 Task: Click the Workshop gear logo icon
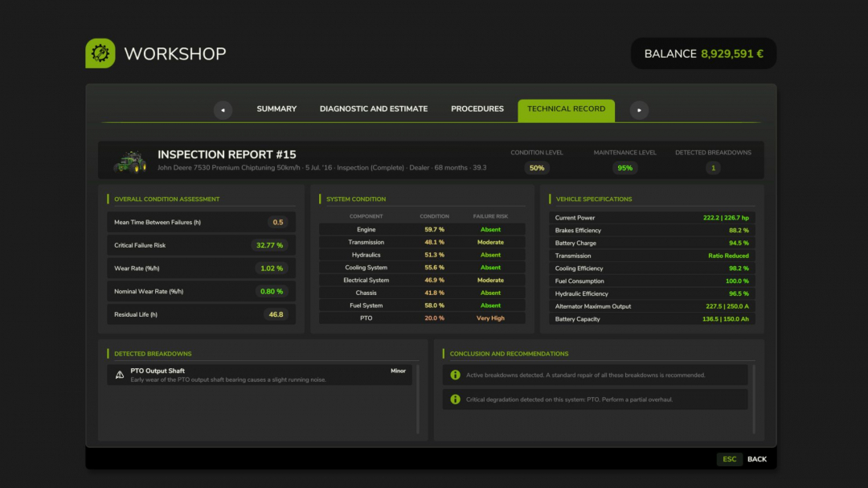pyautogui.click(x=100, y=53)
